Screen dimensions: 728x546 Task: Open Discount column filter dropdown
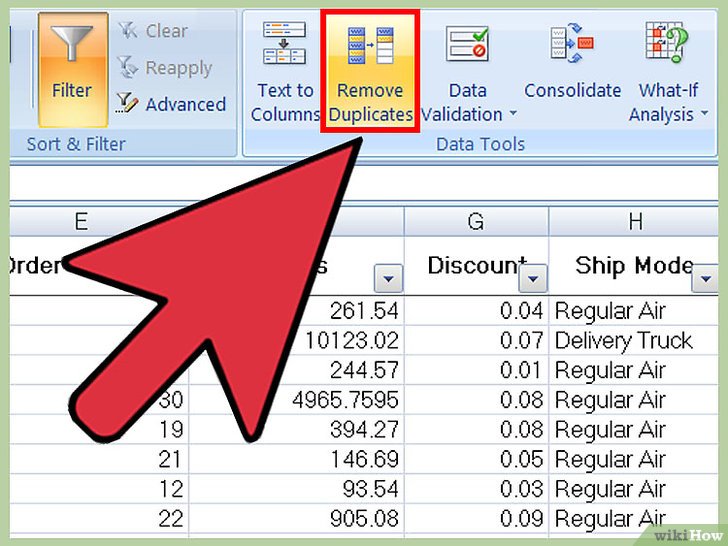point(533,279)
